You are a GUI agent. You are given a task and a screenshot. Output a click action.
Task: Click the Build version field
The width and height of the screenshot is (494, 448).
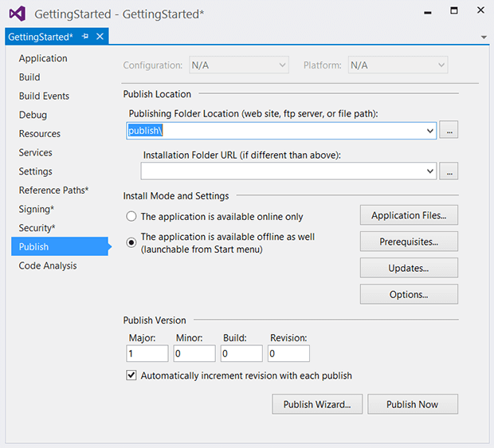point(241,353)
